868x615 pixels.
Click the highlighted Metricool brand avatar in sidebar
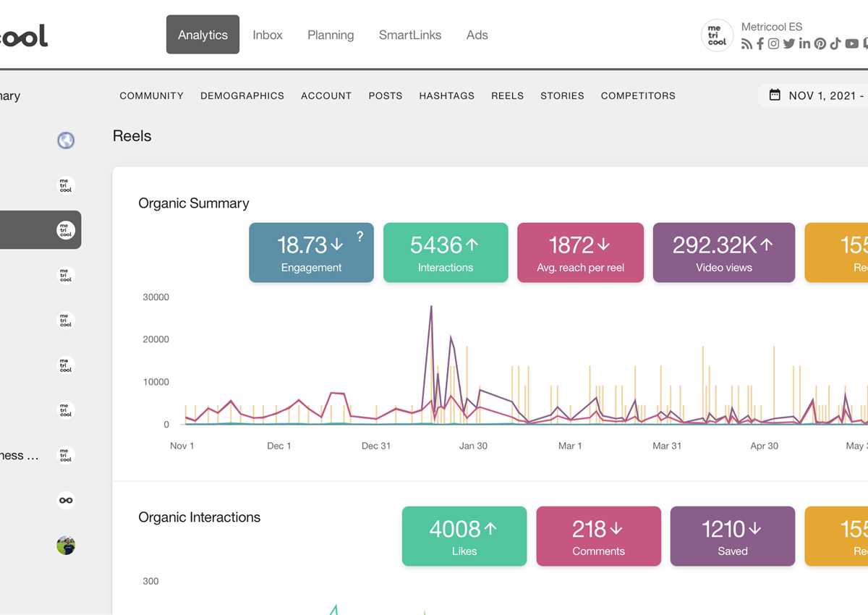(x=66, y=230)
